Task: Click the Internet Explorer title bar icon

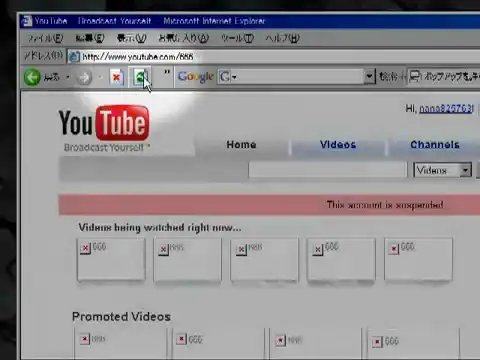Action: point(27,21)
